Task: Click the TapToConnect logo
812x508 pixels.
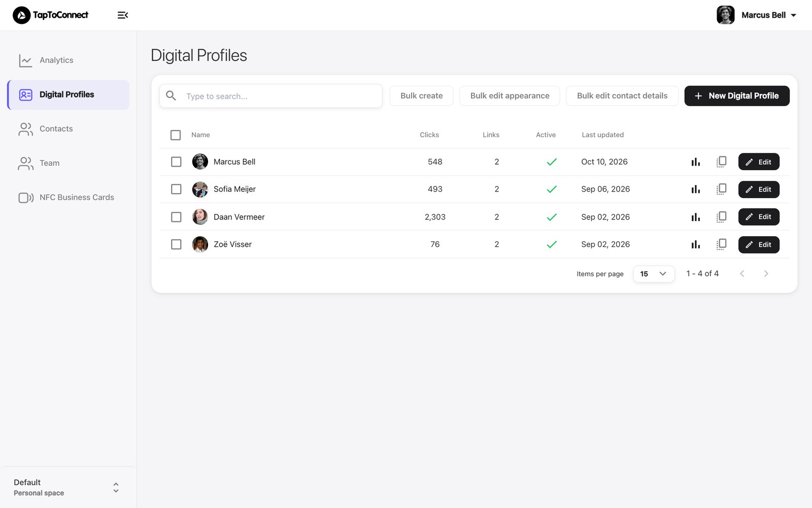Action: (50, 15)
